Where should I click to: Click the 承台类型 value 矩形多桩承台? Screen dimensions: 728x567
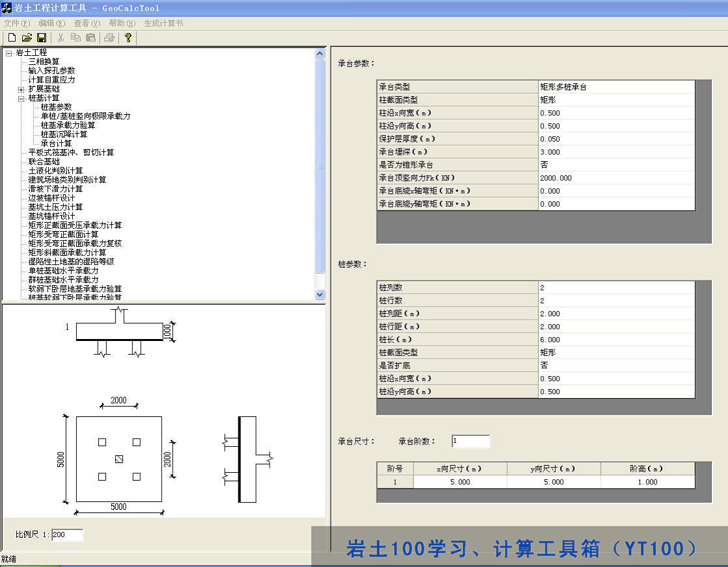point(617,87)
